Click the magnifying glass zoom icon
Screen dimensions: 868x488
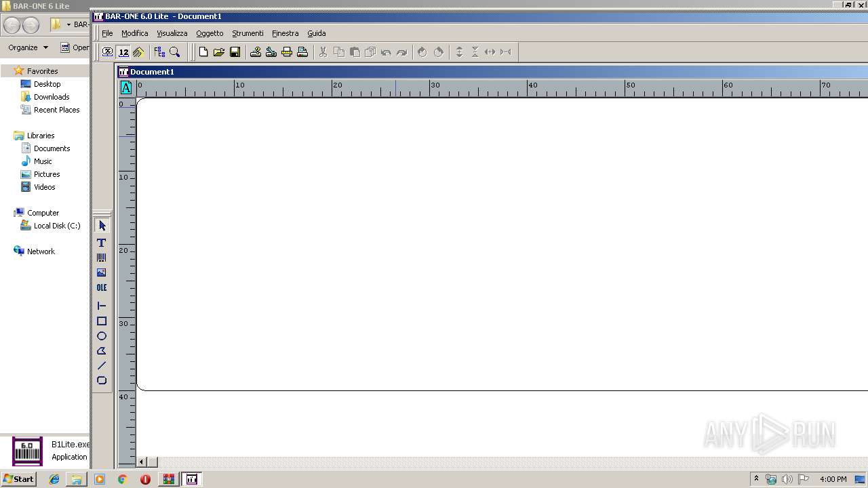[x=175, y=52]
